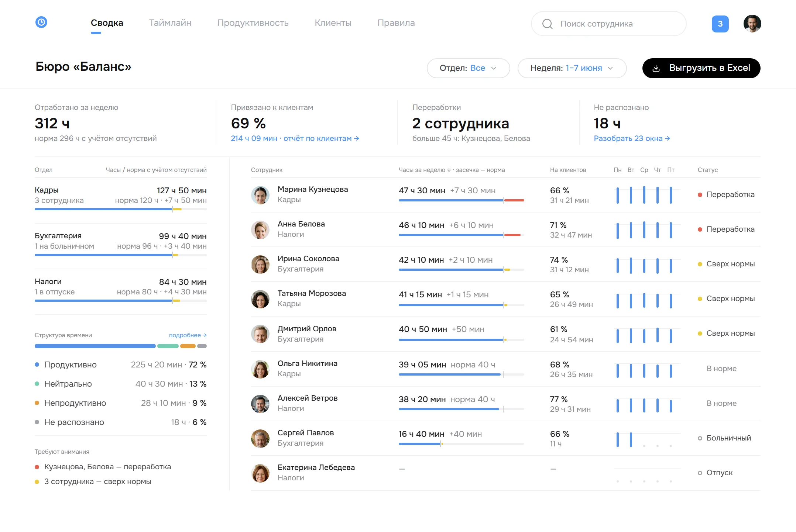Click the Выгрузить в Excel button

[x=701, y=68]
